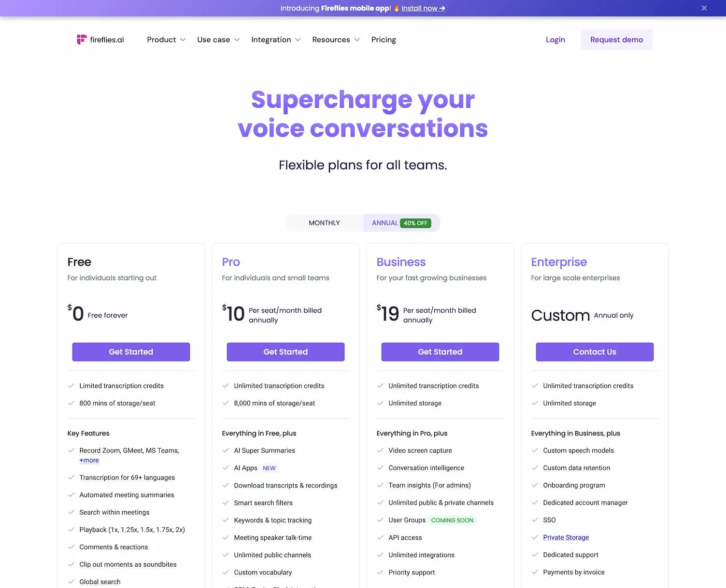
Task: Click the 40% OFF badge
Action: (x=415, y=223)
